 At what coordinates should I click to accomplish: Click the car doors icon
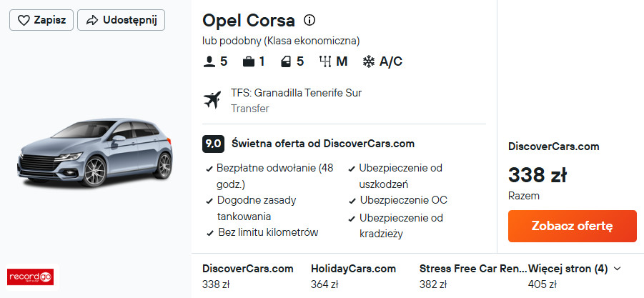pyautogui.click(x=285, y=61)
